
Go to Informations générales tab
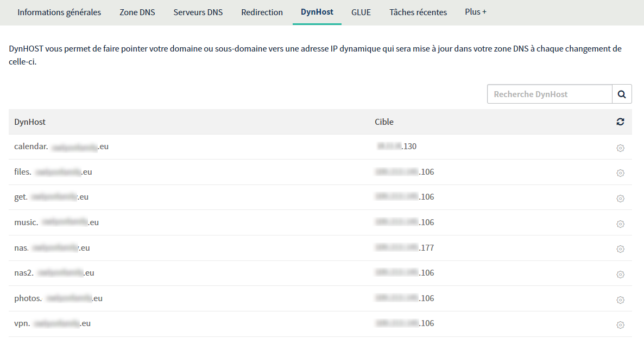pos(59,12)
